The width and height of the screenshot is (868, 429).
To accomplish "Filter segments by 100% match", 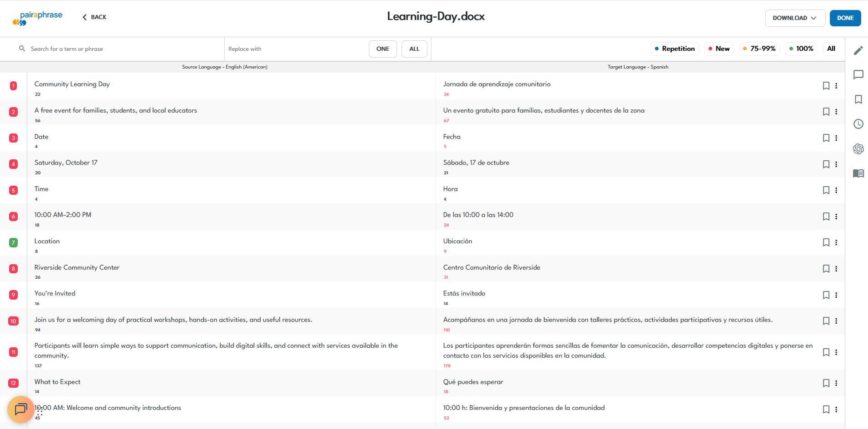I will click(x=801, y=49).
